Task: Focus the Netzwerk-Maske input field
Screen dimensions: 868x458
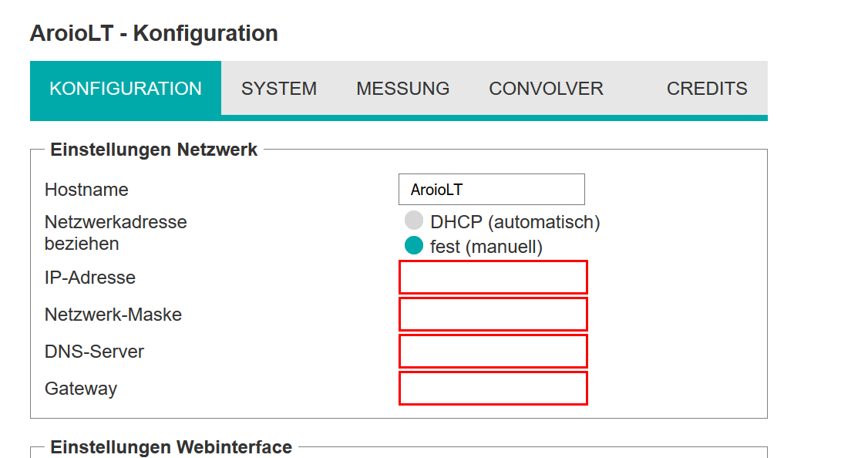Action: tap(493, 314)
